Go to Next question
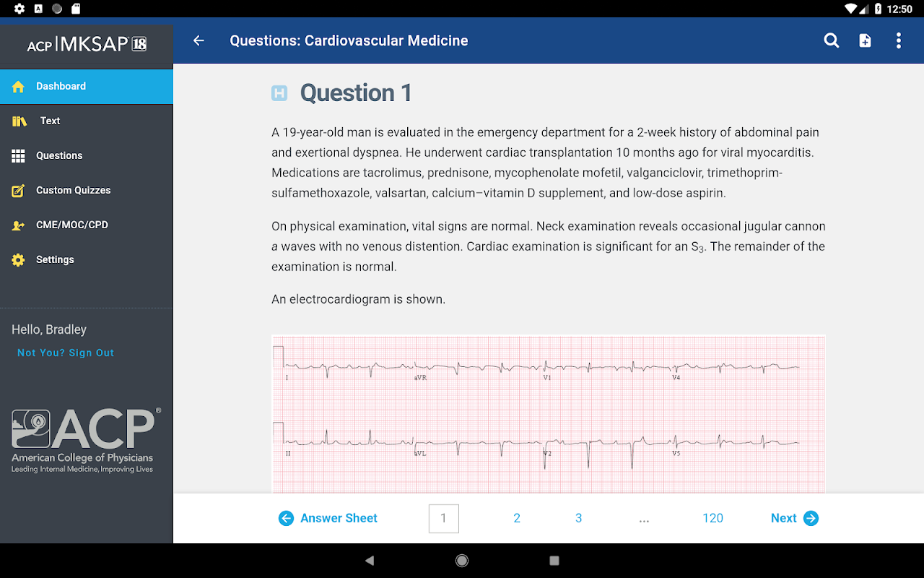924x578 pixels. [794, 518]
